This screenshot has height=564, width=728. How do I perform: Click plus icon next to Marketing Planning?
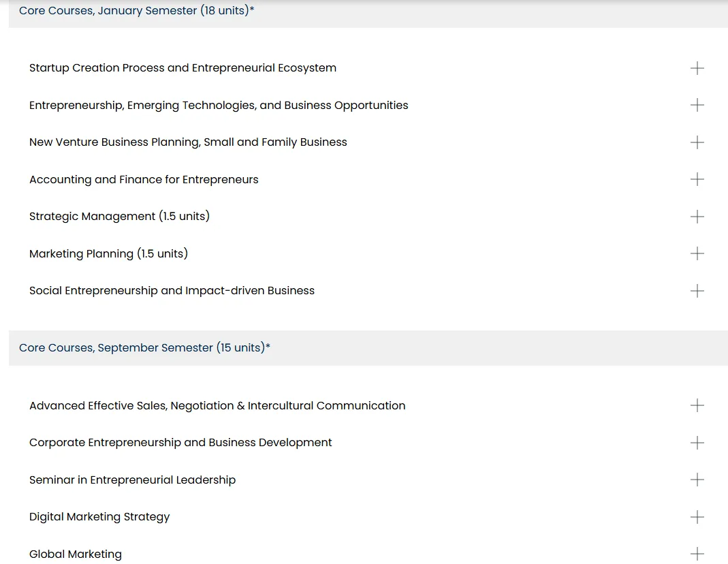click(697, 253)
